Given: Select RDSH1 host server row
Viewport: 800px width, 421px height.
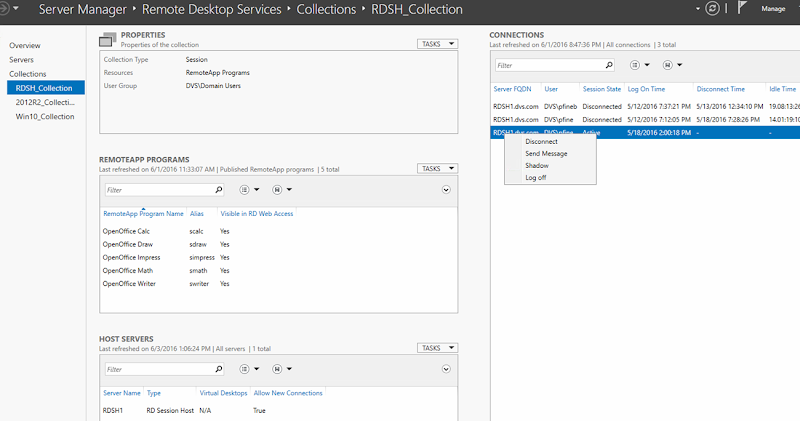Looking at the screenshot, I should [278, 410].
